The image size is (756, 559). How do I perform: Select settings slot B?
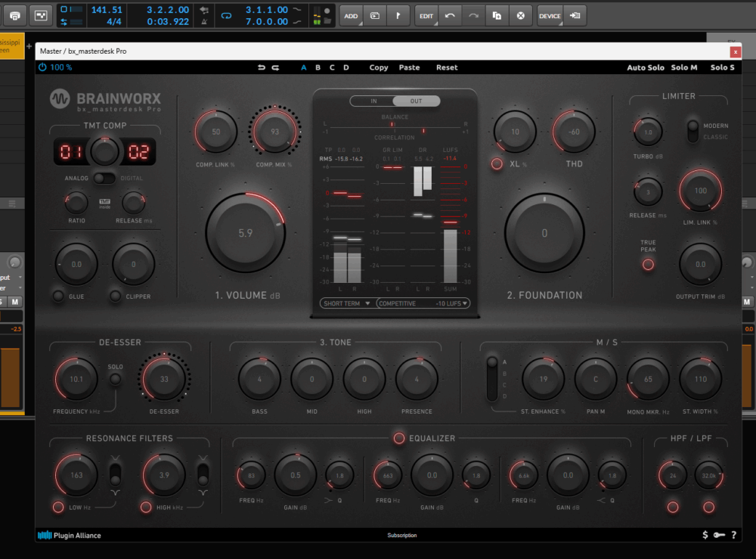[318, 67]
